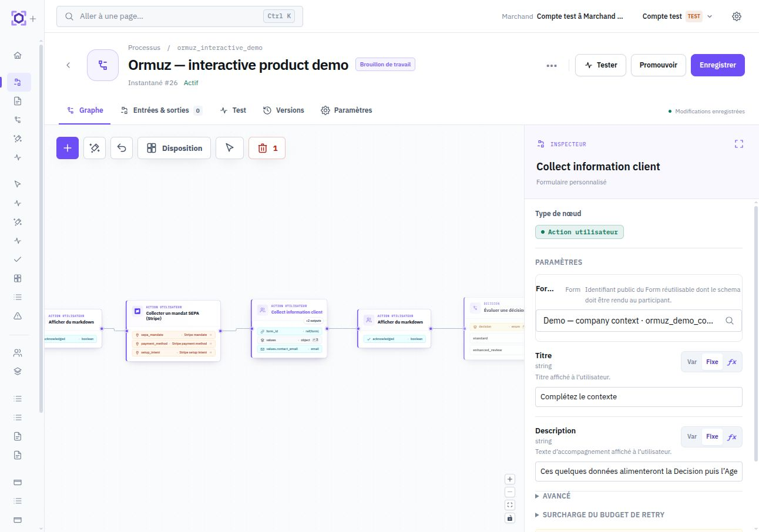The height and width of the screenshot is (532, 759).
Task: Select the cursor pointer sidebar icon
Action: pos(18,184)
